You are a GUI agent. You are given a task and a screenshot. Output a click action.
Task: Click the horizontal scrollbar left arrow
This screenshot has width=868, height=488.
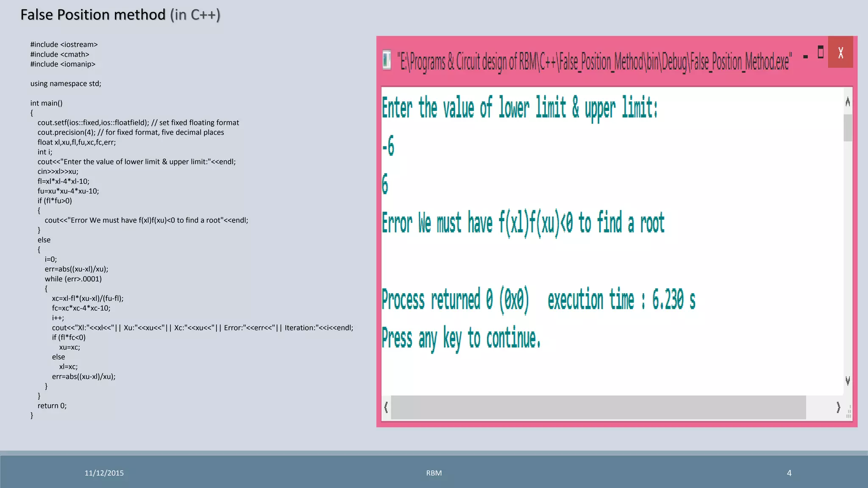point(386,407)
